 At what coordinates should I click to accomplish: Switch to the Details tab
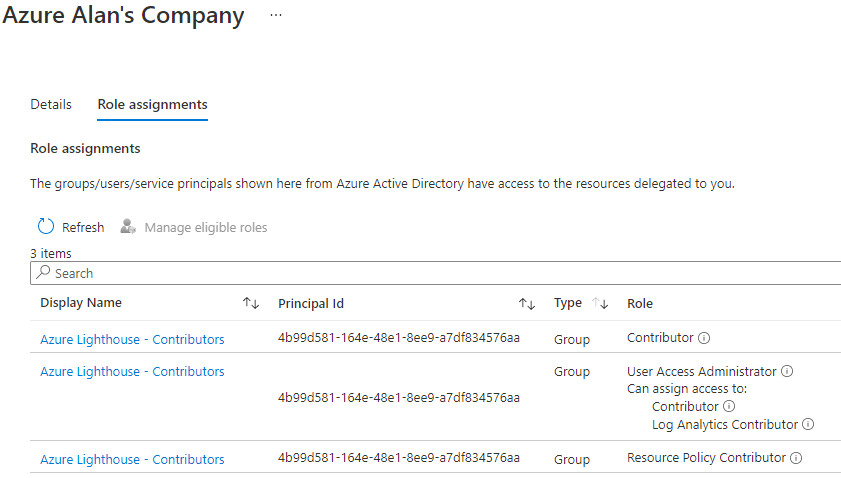51,104
